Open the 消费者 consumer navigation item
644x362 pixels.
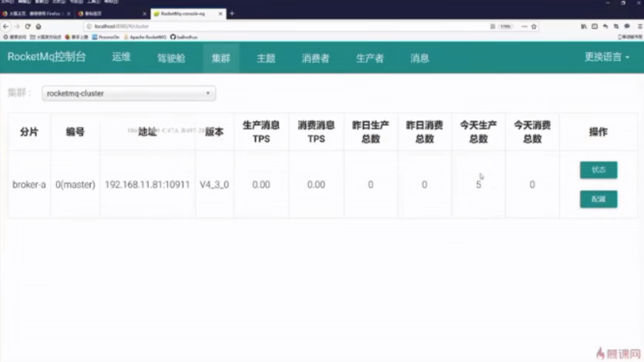click(x=316, y=58)
